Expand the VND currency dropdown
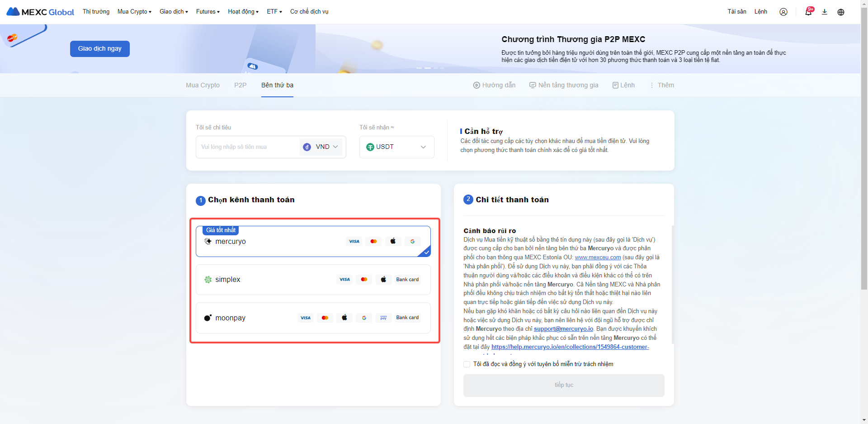Viewport: 868px width, 424px height. point(321,147)
